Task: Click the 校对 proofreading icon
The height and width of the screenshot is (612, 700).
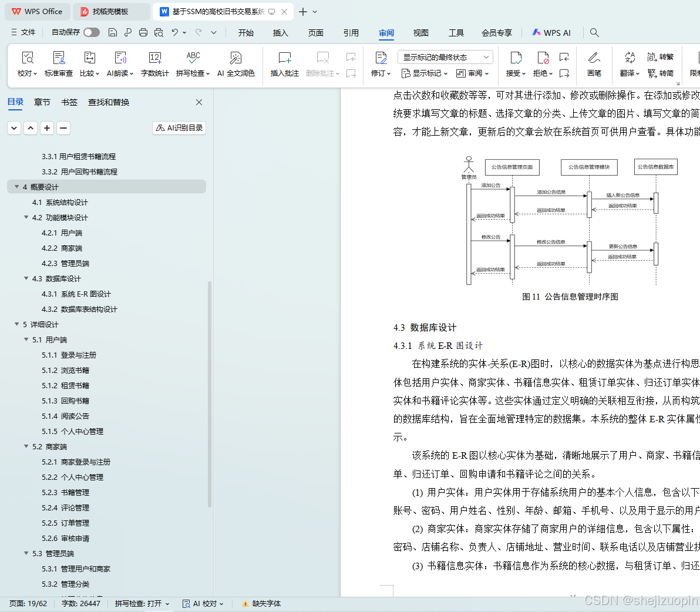Action: point(27,58)
